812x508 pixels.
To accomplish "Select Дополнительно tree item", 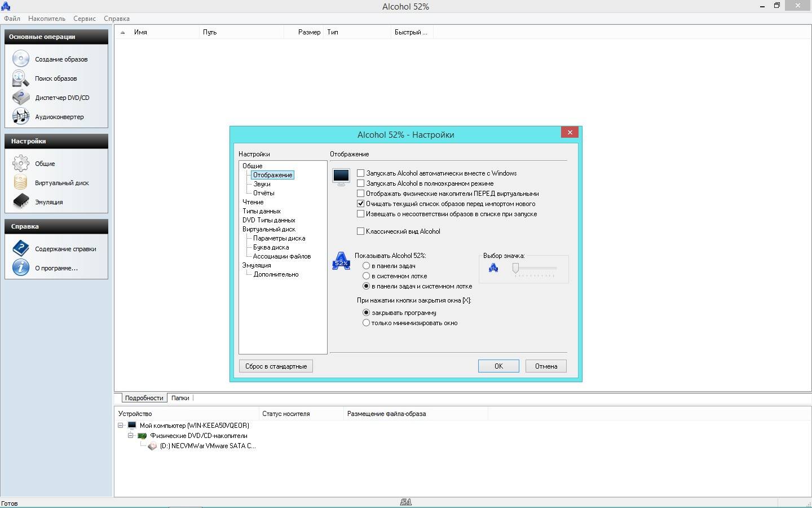I will coord(276,274).
